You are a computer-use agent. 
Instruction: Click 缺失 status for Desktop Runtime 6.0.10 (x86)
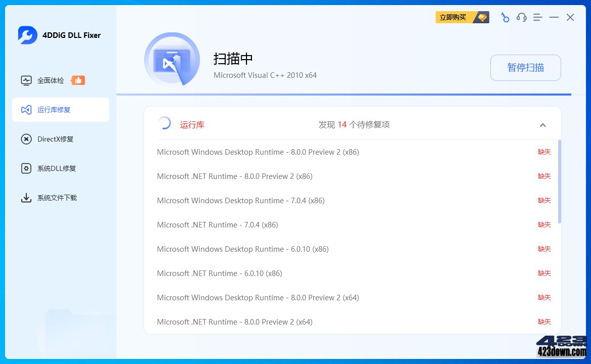coord(544,249)
